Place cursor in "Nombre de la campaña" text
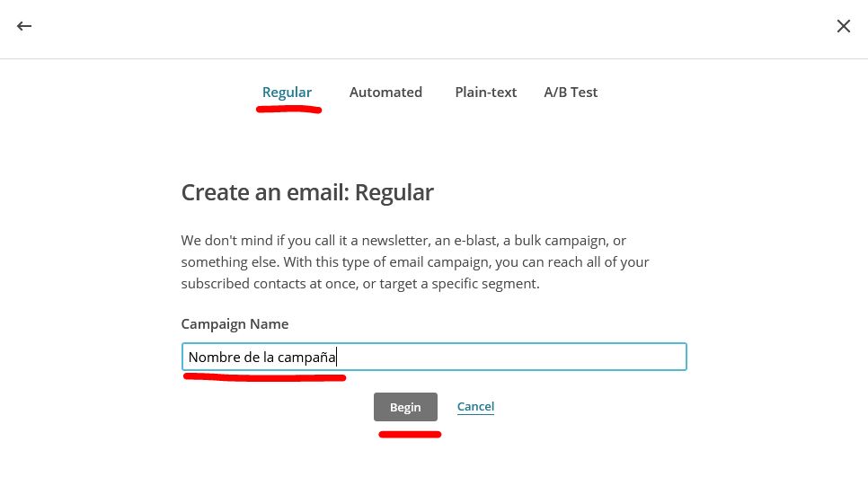Image resolution: width=868 pixels, height=486 pixels. coord(261,357)
